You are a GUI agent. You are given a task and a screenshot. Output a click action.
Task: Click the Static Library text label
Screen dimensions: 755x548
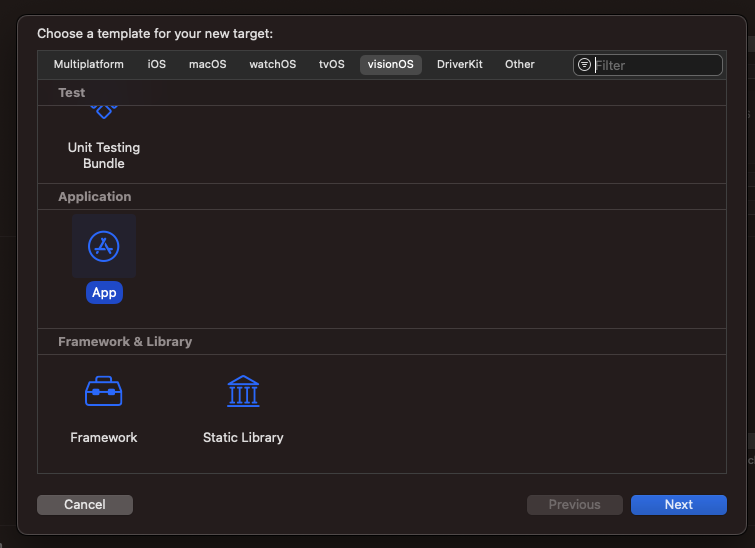coord(243,437)
